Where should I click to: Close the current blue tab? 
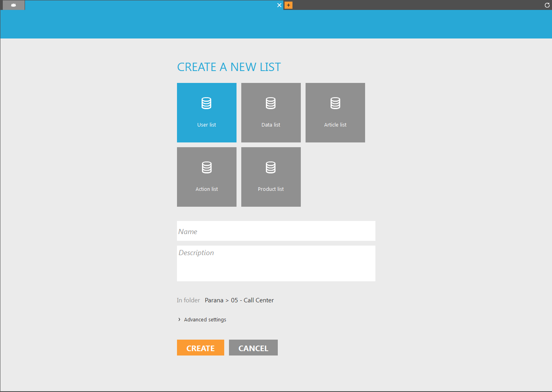click(x=279, y=5)
